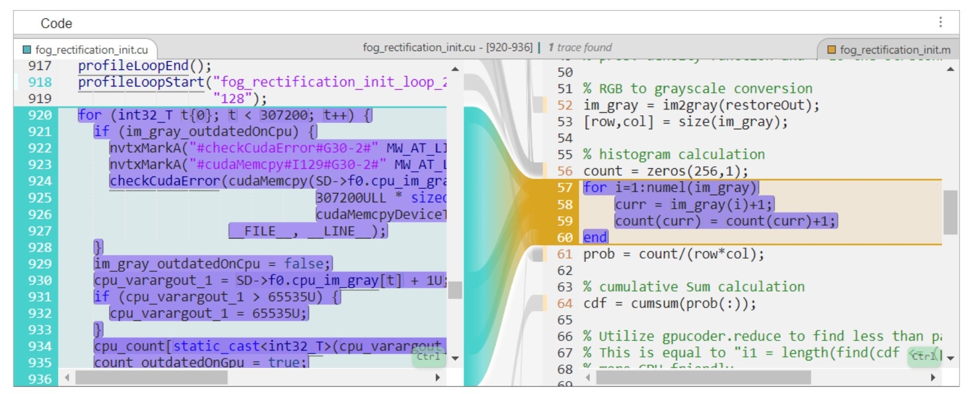Screen dimensions: 980x394
Task: Click '[row,col] = size(im_gray);' line
Action: click(x=686, y=121)
